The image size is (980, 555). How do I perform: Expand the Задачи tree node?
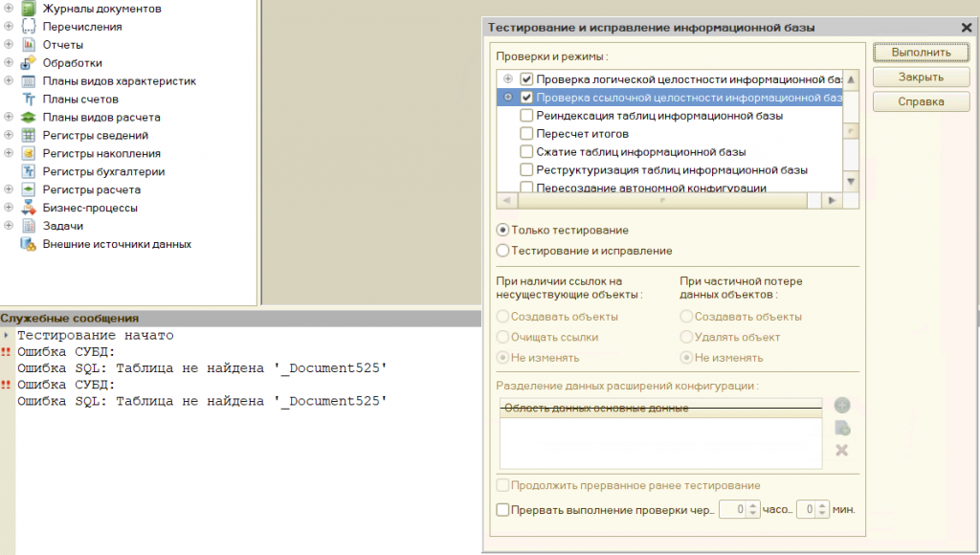[9, 226]
